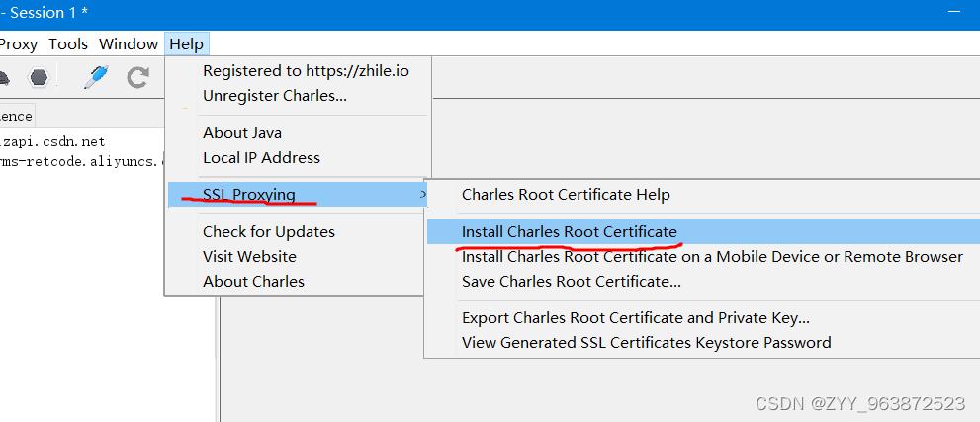Open the Window menu
The image size is (980, 422).
click(129, 43)
